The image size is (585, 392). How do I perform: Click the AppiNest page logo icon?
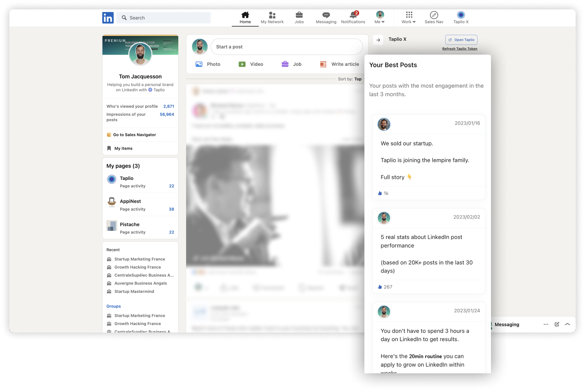pyautogui.click(x=112, y=202)
